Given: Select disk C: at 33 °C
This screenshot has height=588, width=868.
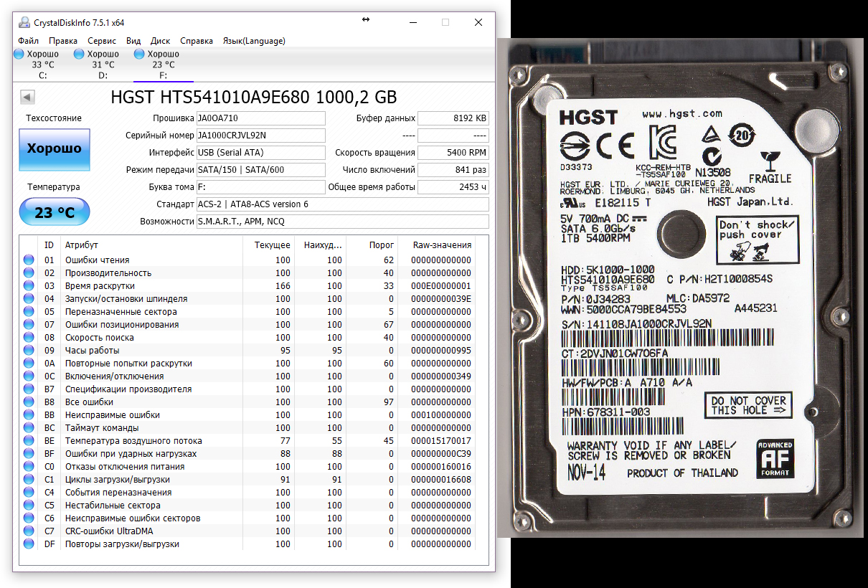Looking at the screenshot, I should (x=42, y=65).
